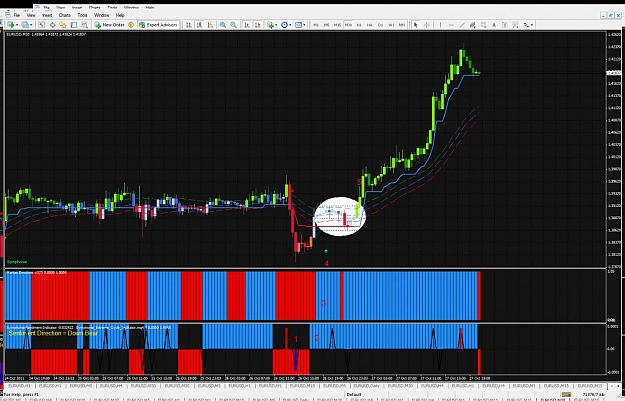Switch chart to bar chart style
The image size is (625, 401).
point(189,25)
